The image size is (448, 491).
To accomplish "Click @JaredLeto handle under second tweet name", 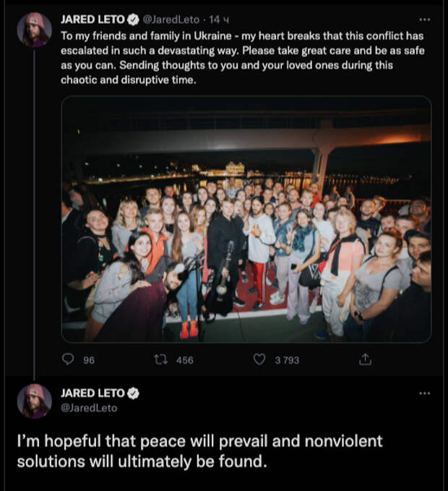I will coord(89,408).
